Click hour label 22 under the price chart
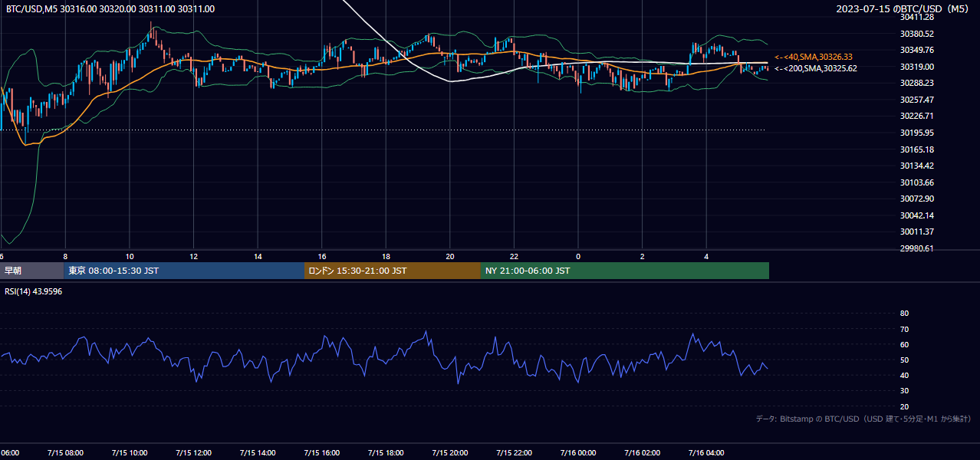 pos(514,256)
